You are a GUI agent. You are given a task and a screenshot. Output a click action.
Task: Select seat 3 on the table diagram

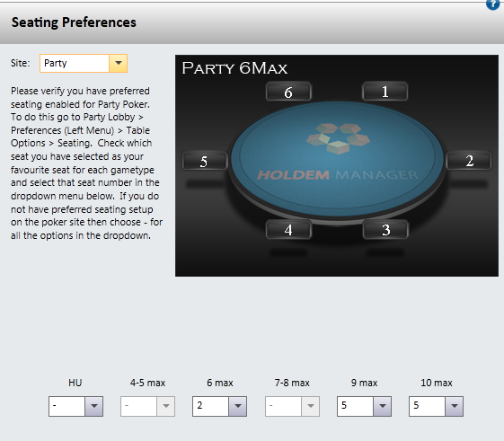385,230
